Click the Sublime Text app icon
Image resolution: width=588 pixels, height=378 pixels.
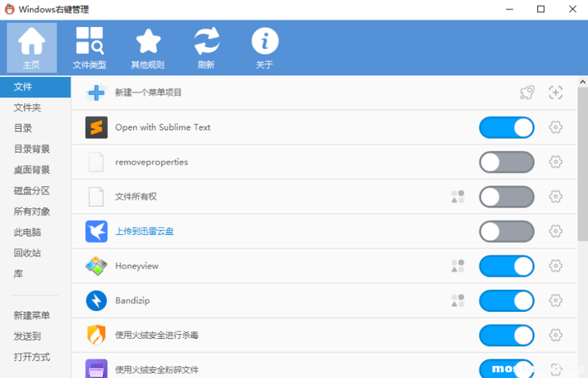click(x=96, y=127)
